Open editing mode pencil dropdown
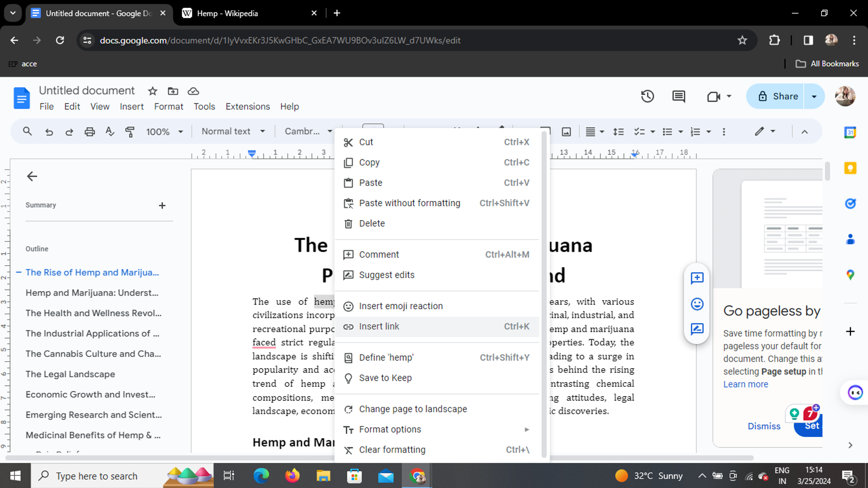The width and height of the screenshot is (868, 488). tap(765, 132)
